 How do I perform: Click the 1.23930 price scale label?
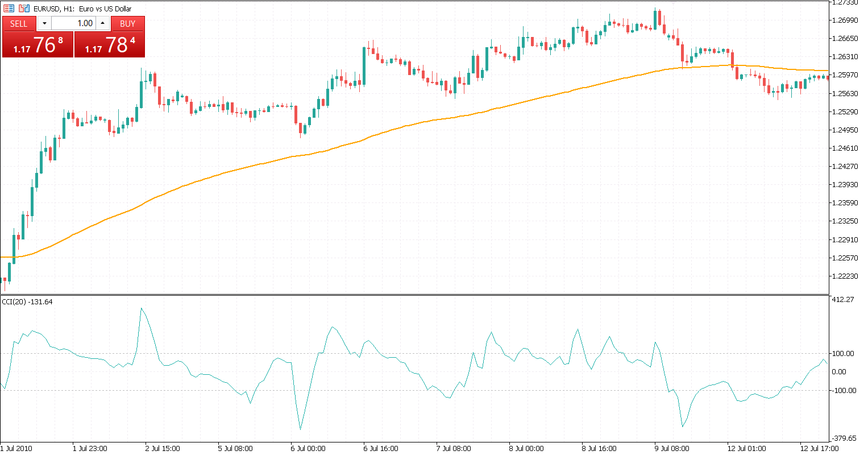pos(846,184)
